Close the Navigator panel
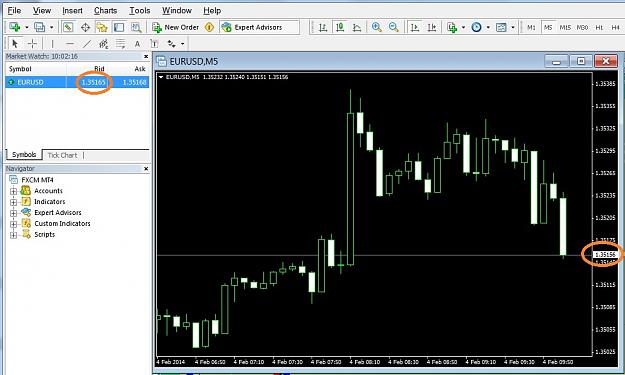 pyautogui.click(x=146, y=169)
